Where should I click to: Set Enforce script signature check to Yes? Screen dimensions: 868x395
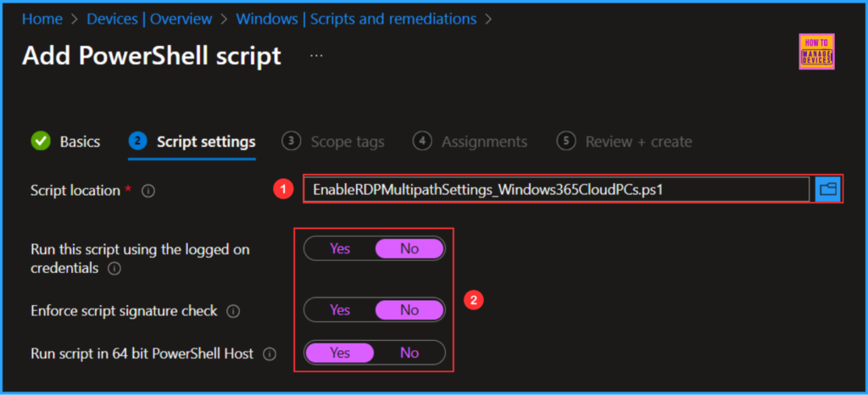[x=340, y=310]
